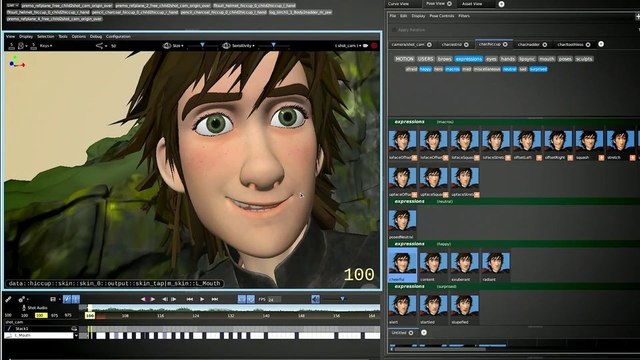The height and width of the screenshot is (360, 640).
Task: Toggle the second blue playback mode button left of FPS
Action: click(251, 299)
